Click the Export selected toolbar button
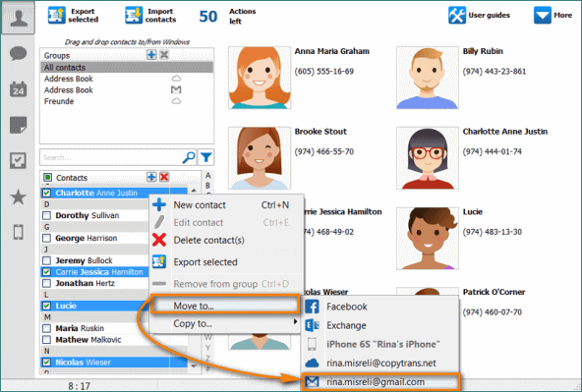This screenshot has height=392, width=582. 73,16
